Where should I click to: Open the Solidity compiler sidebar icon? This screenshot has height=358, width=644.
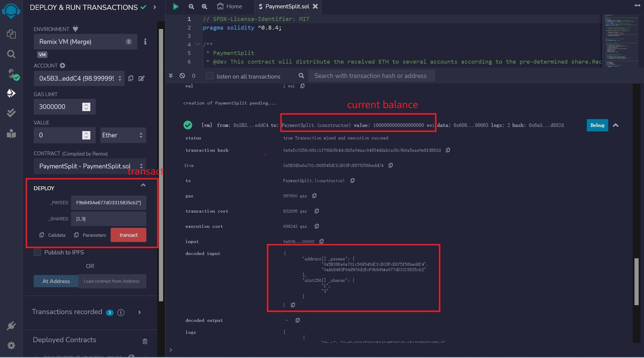tap(12, 74)
